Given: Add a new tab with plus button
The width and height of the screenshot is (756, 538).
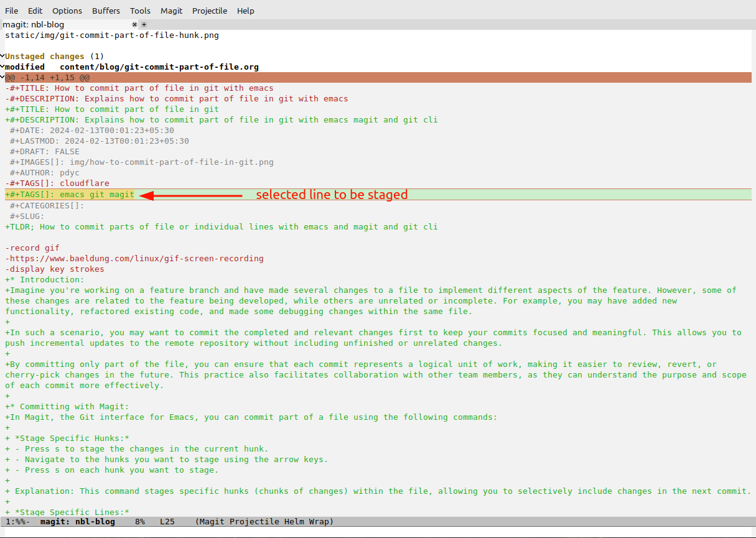Looking at the screenshot, I should (144, 25).
